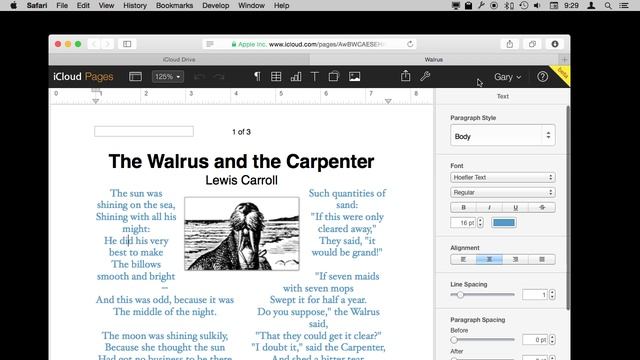Open the Gary account menu
The width and height of the screenshot is (640, 360).
click(x=507, y=77)
